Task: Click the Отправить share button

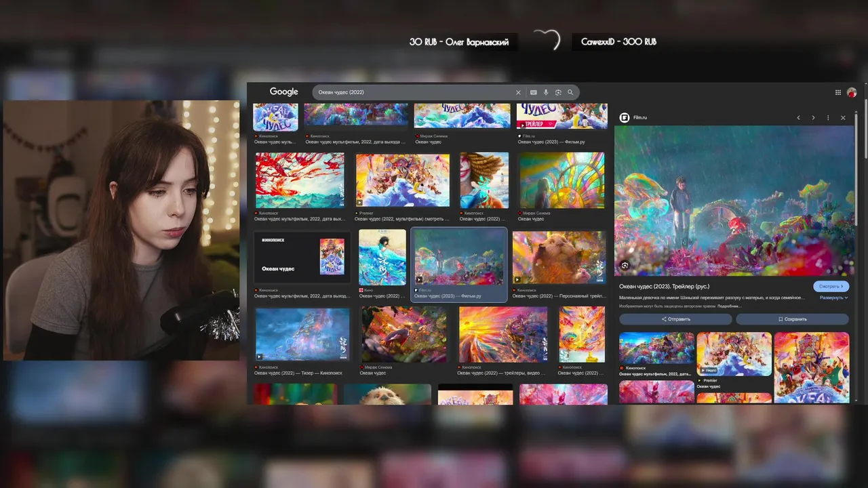Action: coord(675,319)
